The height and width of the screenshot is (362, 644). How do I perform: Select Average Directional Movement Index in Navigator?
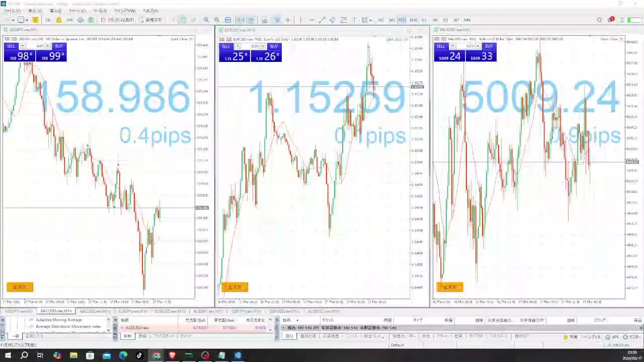(x=68, y=326)
